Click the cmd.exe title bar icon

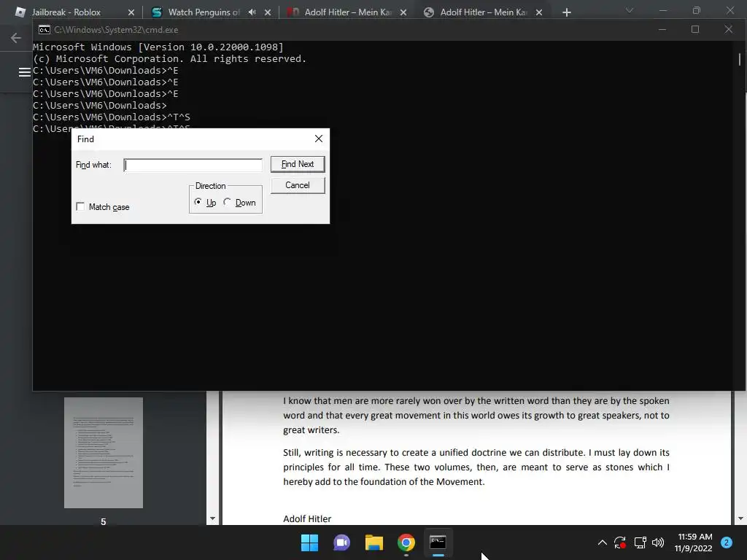tap(44, 29)
